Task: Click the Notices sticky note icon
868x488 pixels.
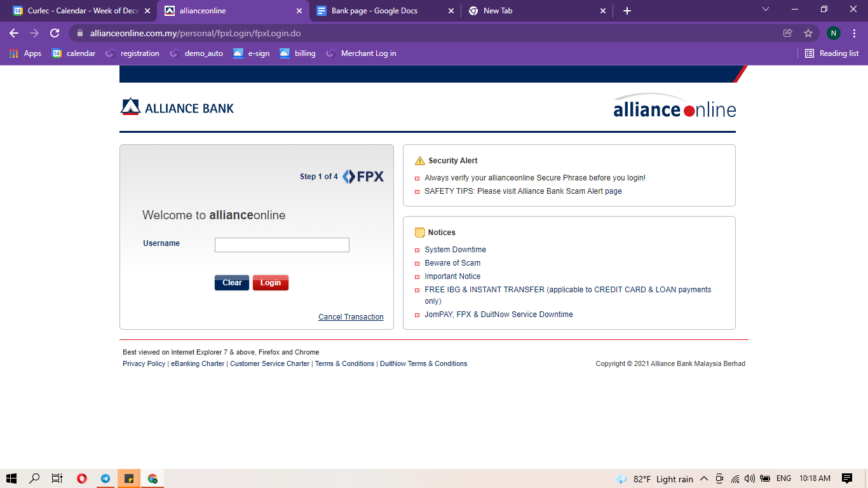Action: [419, 233]
